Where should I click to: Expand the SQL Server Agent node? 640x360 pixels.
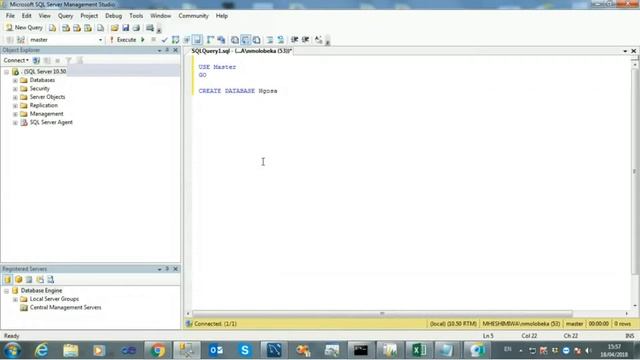(15, 122)
